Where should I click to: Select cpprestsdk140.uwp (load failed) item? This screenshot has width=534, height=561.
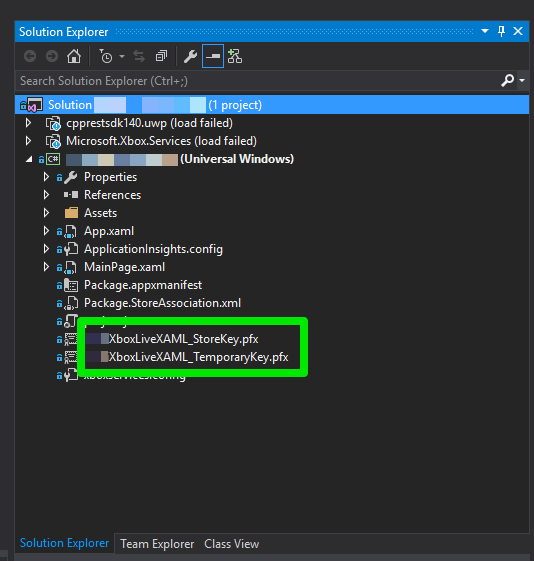[150, 123]
